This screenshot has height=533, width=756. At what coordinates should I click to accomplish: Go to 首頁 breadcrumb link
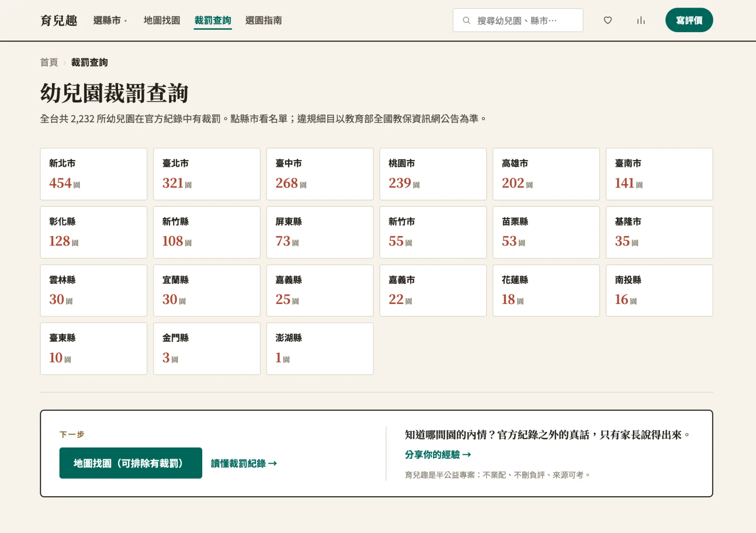tap(49, 62)
